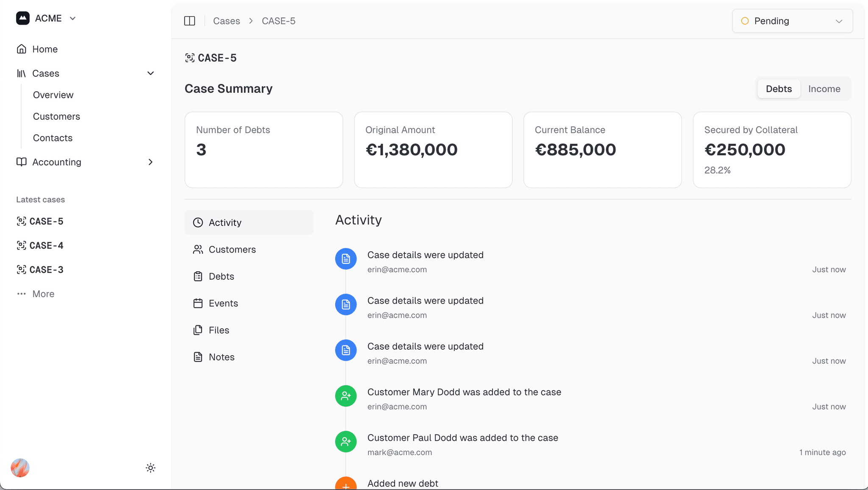Click the 'Added new debt' entry

(403, 484)
